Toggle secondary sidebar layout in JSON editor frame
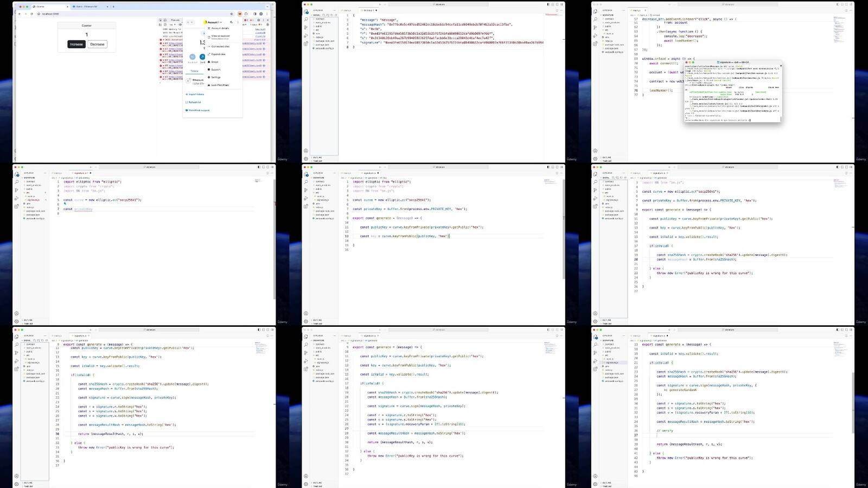 pyautogui.click(x=558, y=4)
